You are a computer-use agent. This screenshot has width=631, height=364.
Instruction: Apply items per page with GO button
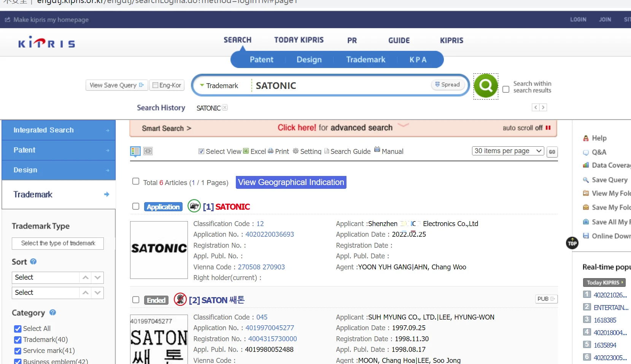tap(552, 152)
